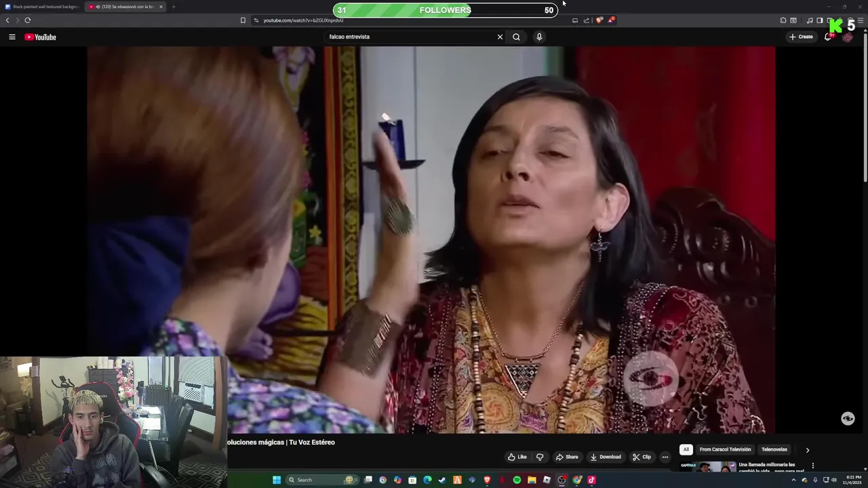Select the youtube.com address bar URL
The height and width of the screenshot is (488, 868).
point(303,20)
